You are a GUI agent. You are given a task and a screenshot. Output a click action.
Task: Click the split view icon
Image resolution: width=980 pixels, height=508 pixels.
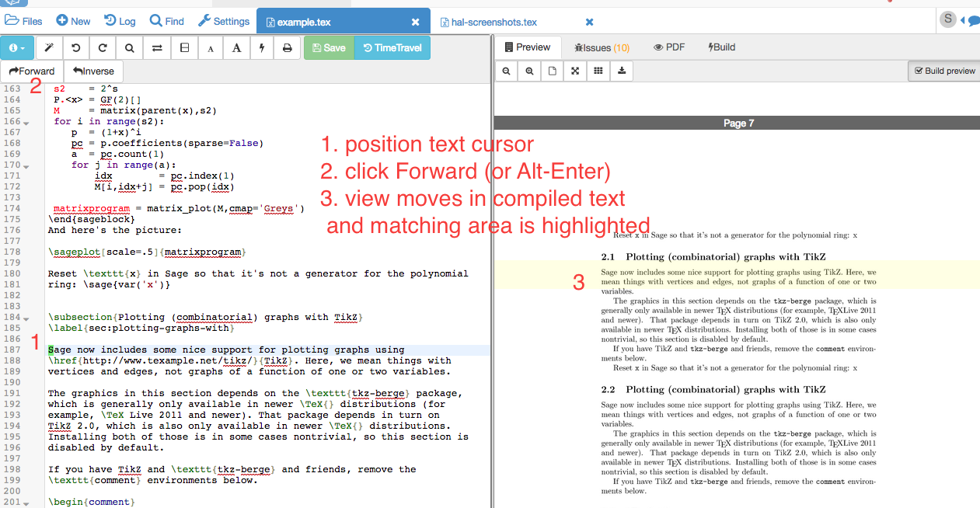[184, 48]
